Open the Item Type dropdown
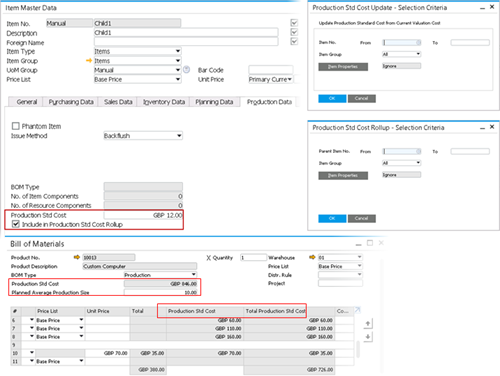This screenshot has width=500, height=376. click(178, 51)
